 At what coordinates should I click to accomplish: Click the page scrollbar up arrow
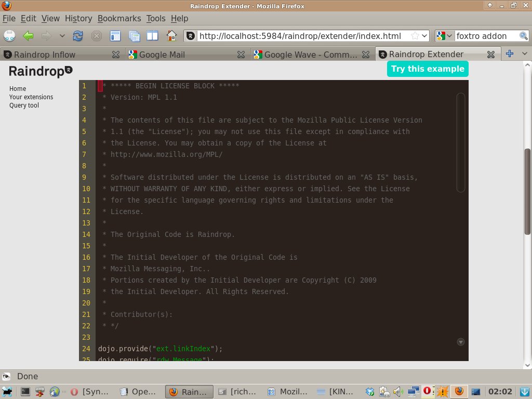click(x=528, y=65)
